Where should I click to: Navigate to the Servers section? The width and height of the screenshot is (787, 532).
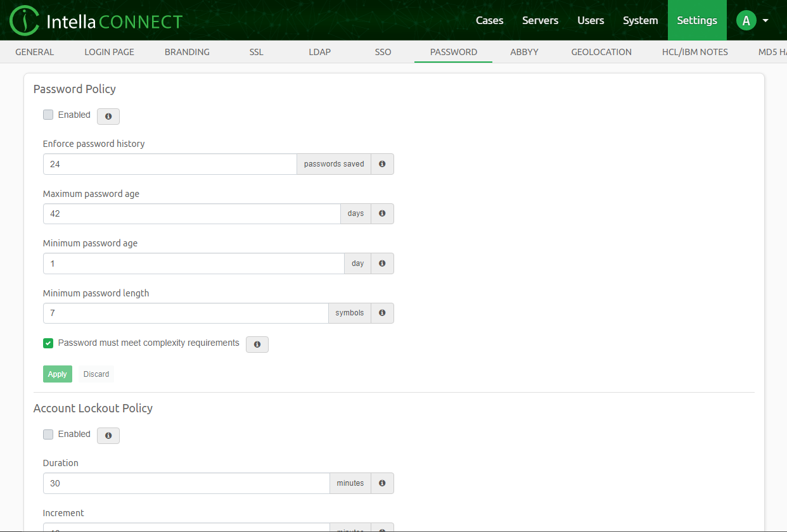(540, 20)
